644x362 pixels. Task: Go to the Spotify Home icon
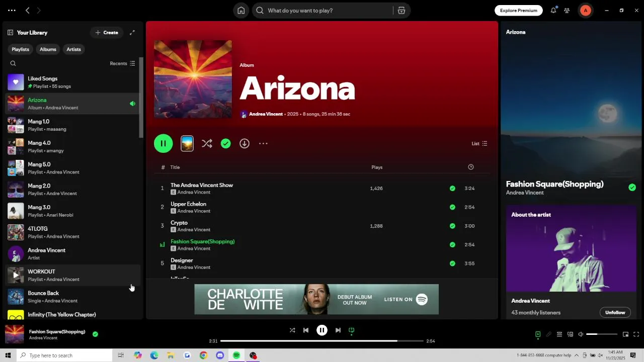[x=241, y=11]
